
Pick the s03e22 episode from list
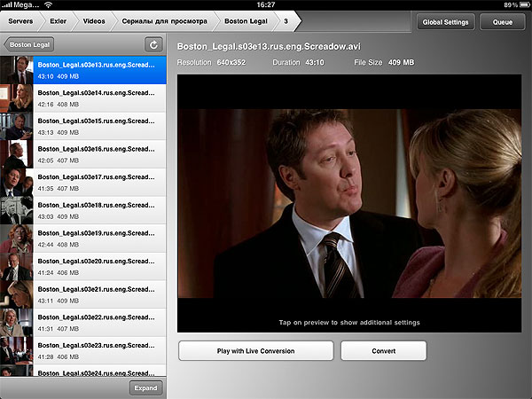(98, 323)
